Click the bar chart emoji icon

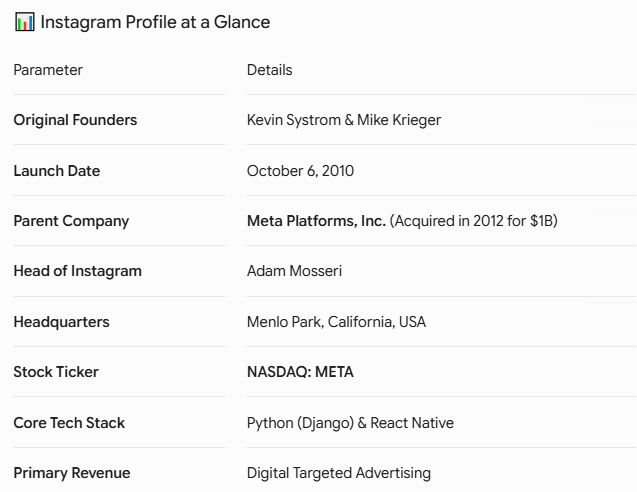tap(24, 22)
